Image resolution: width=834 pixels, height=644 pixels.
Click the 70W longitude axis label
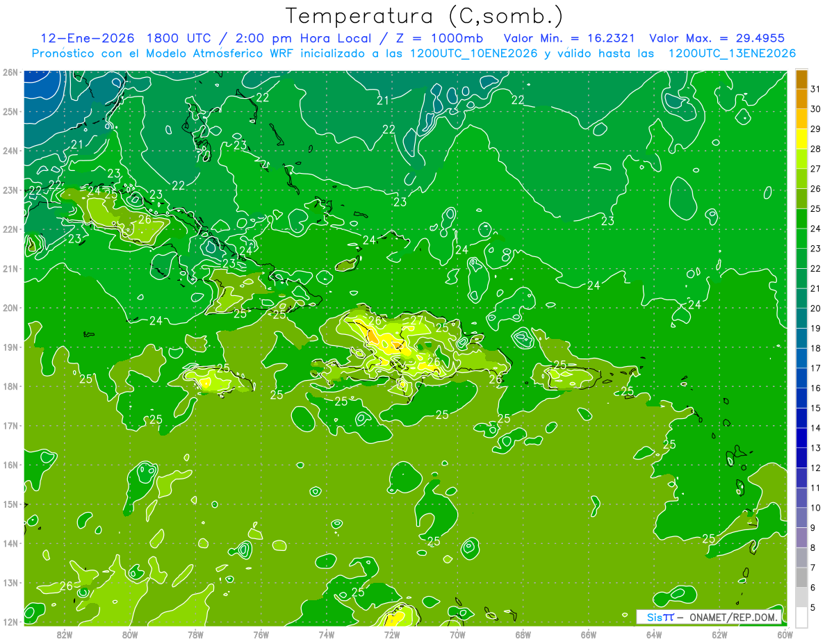pos(457,634)
